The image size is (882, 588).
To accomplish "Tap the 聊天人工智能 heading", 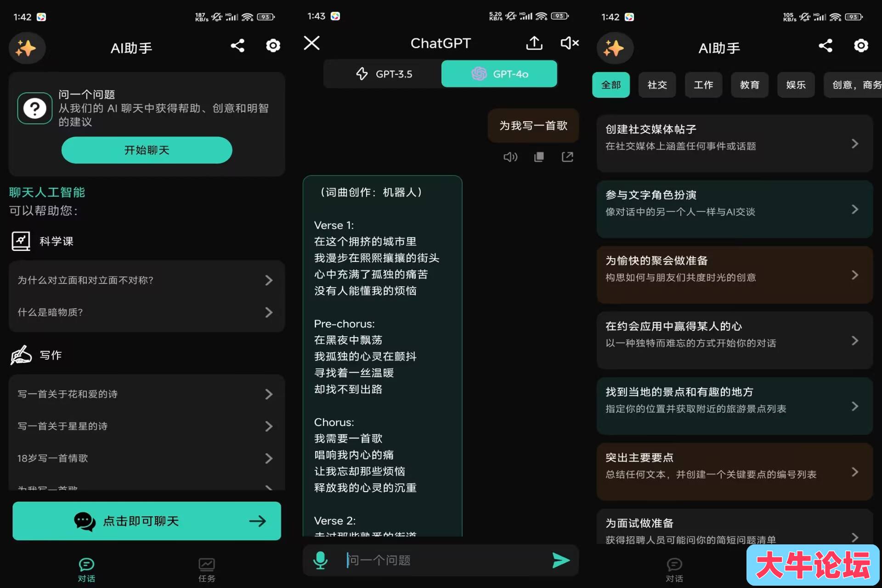I will click(47, 192).
